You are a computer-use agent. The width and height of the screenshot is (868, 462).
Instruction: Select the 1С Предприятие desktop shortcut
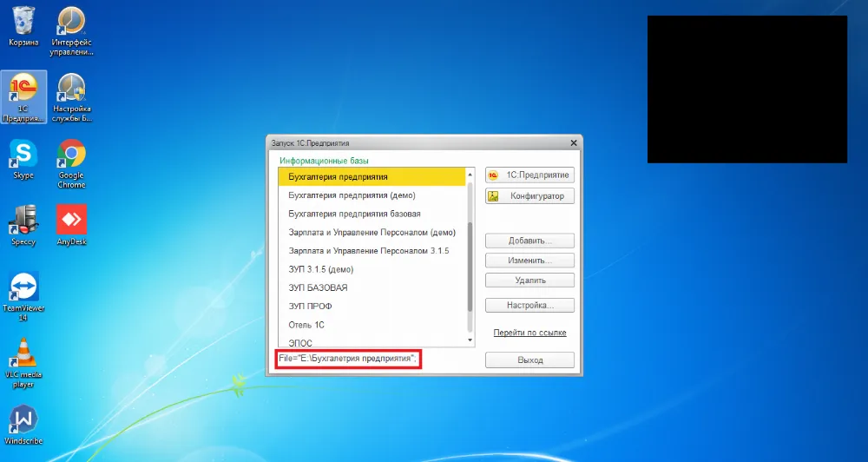pyautogui.click(x=23, y=97)
